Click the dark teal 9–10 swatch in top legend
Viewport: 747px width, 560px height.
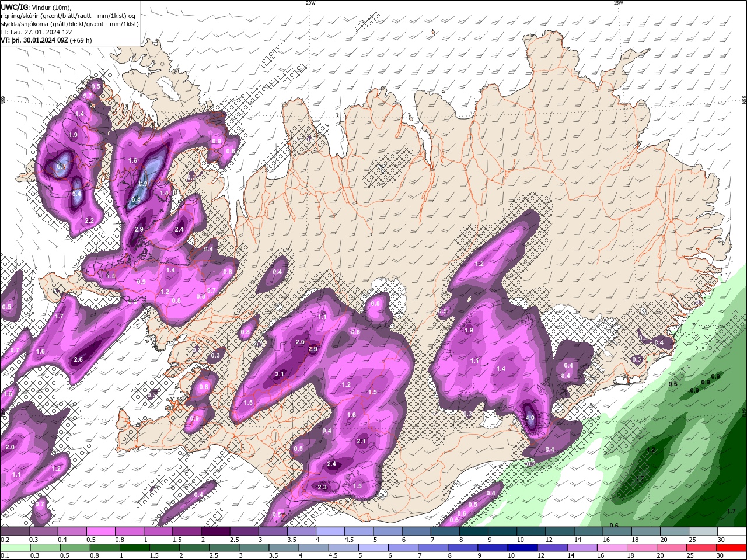(502, 531)
